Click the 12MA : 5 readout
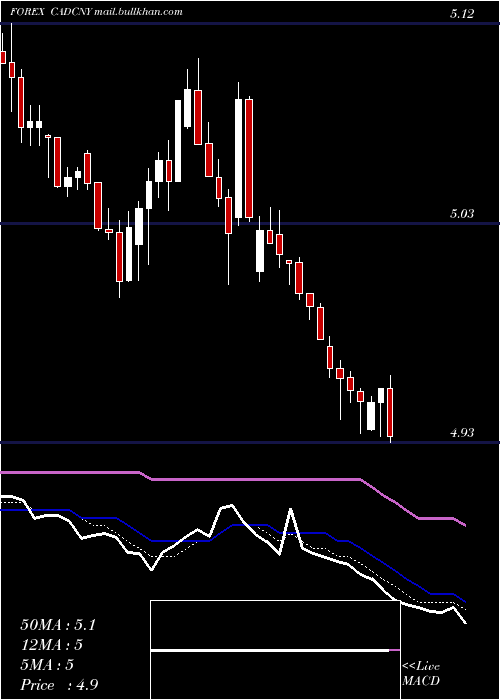Screen dimensions: 500x700 pyautogui.click(x=52, y=645)
